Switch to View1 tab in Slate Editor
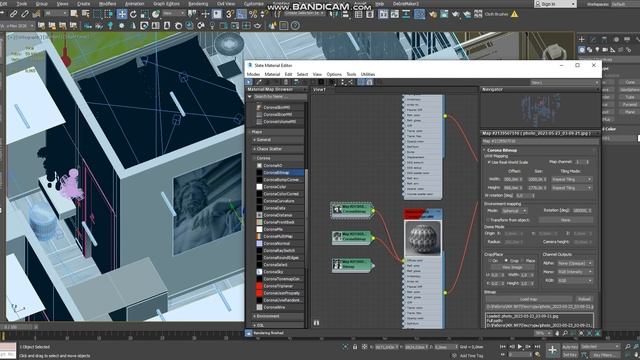640x360 pixels. [x=320, y=89]
